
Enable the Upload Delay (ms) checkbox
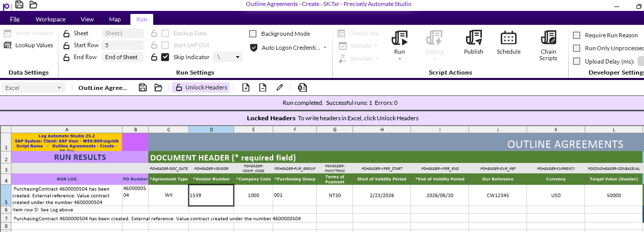pyautogui.click(x=577, y=61)
